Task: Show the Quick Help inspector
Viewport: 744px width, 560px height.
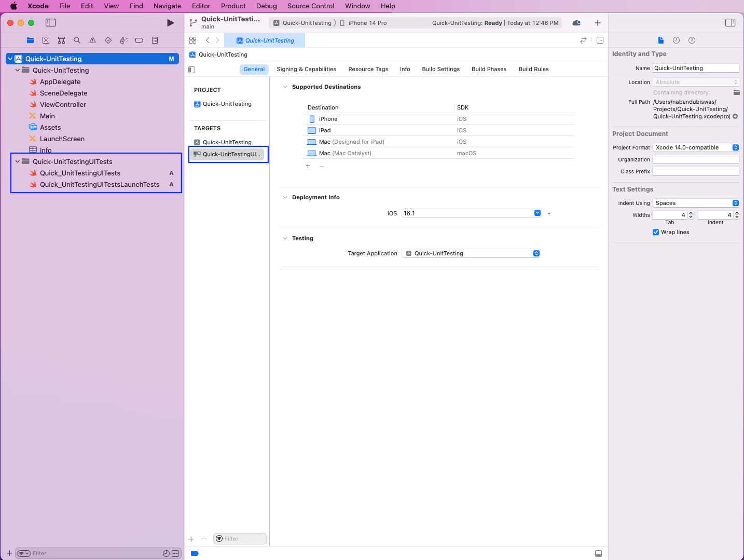Action: (x=692, y=40)
